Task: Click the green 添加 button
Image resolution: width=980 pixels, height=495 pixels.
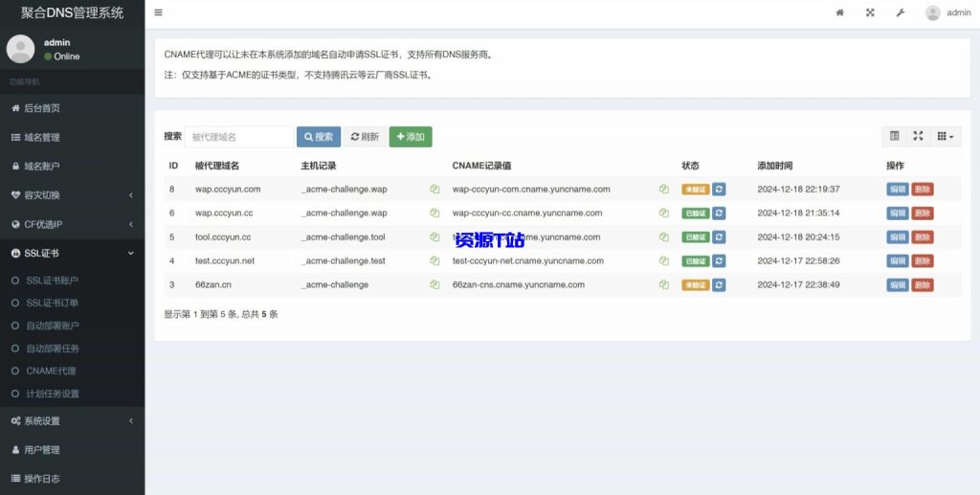Action: pyautogui.click(x=411, y=137)
